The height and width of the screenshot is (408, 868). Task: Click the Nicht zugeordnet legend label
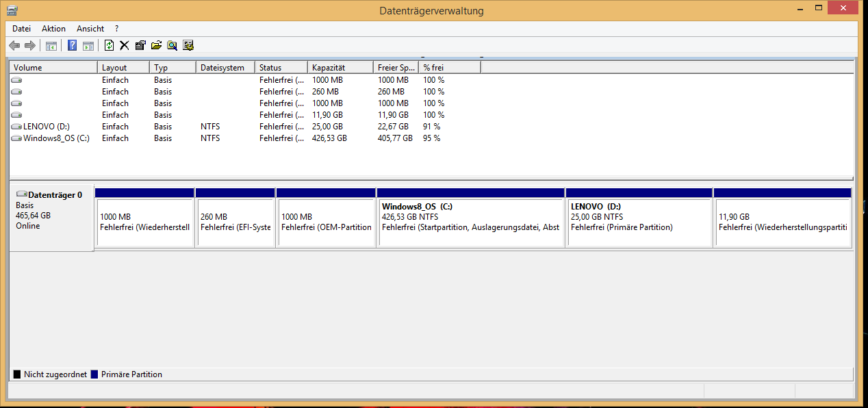point(55,374)
